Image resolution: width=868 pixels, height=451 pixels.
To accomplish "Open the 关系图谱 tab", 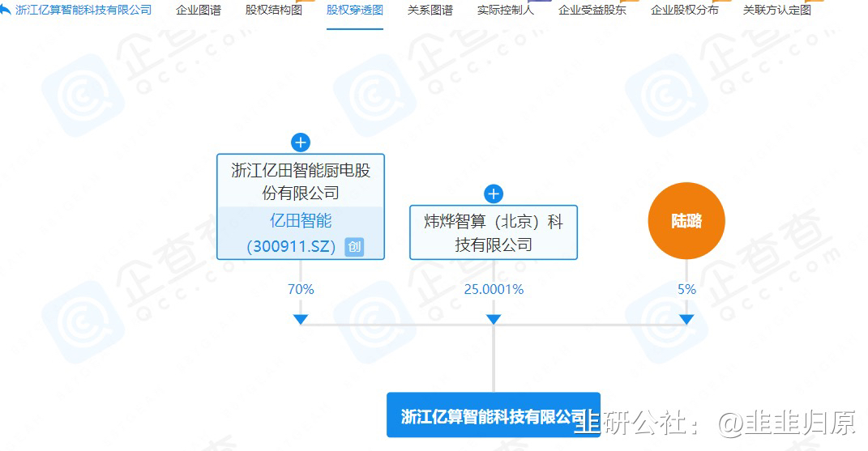I will 430,10.
